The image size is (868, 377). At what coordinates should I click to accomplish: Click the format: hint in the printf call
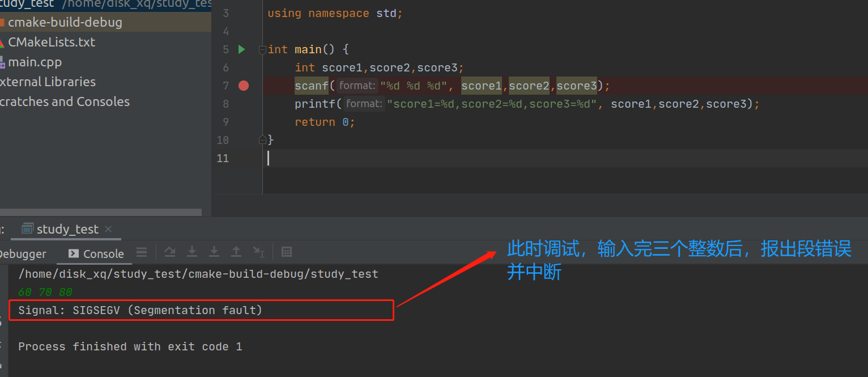pyautogui.click(x=364, y=104)
